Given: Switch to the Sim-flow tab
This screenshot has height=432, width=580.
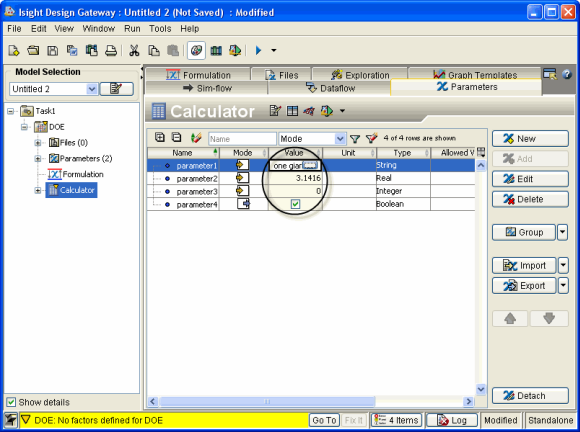Looking at the screenshot, I should [207, 88].
